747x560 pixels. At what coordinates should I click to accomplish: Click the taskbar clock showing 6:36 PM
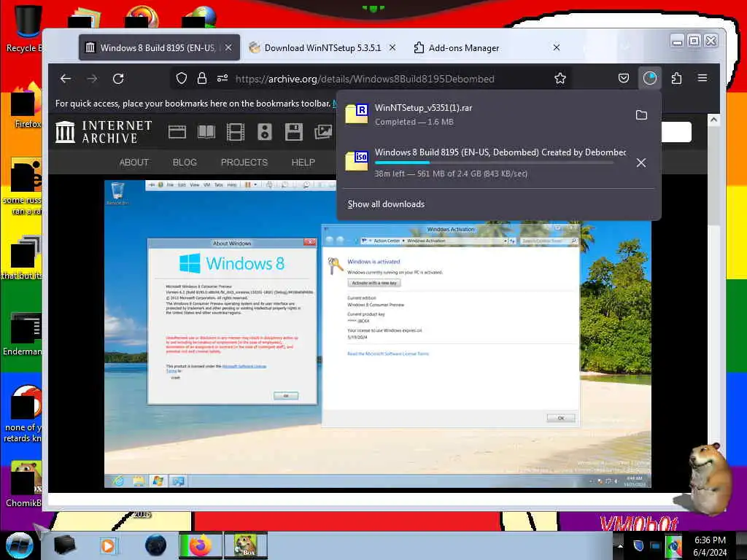[710, 546]
